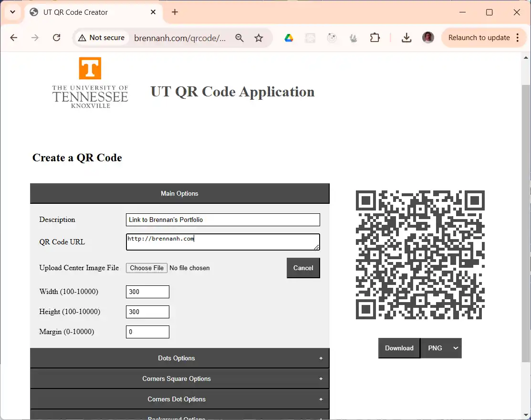Click the generated QR code image
Viewport: 531px width, 420px height.
pos(420,255)
